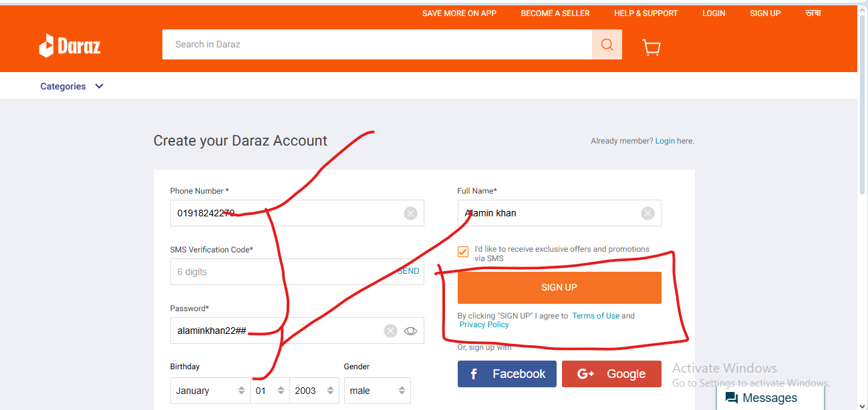Clear the phone number field
Viewport: 868px width, 410px height.
tap(410, 213)
